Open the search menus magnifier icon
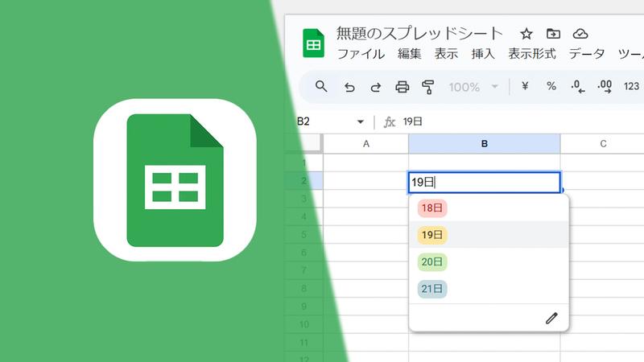This screenshot has width=644, height=362. 321,87
